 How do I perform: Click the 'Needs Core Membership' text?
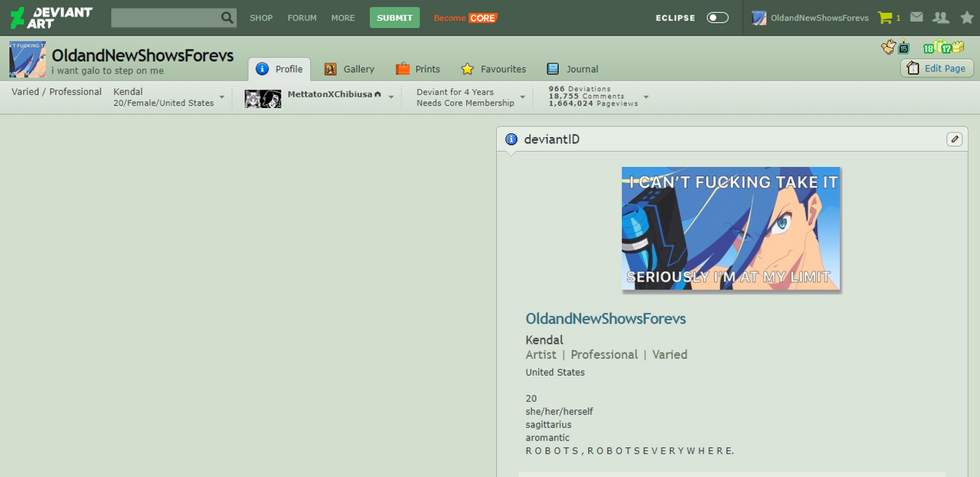pos(465,103)
